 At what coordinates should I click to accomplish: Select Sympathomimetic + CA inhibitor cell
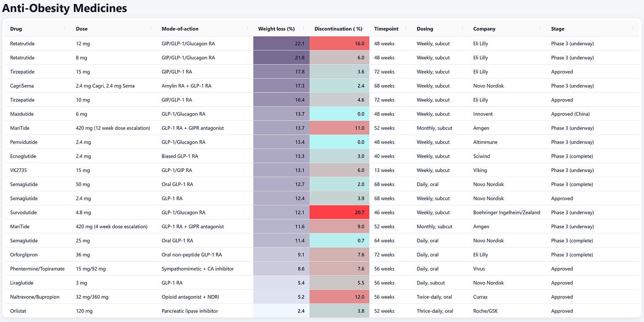(x=198, y=269)
